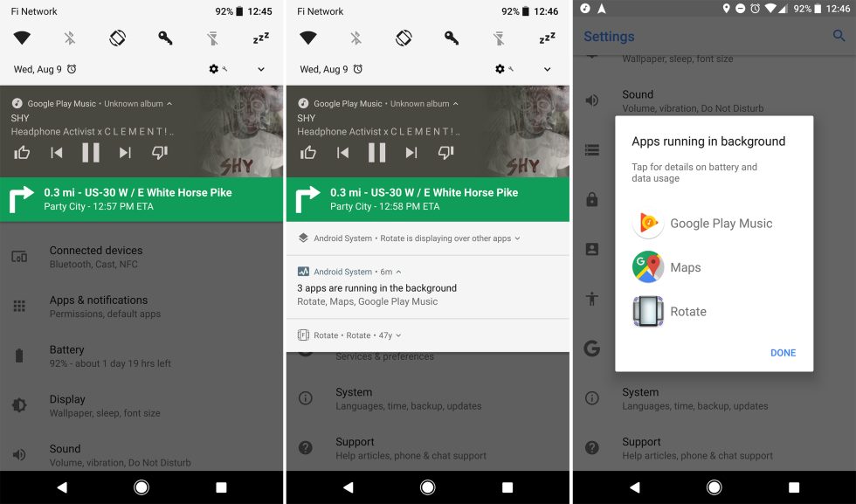Thumbs down the song in 12:58 ETA screenshot
This screenshot has width=856, height=504.
click(x=445, y=152)
